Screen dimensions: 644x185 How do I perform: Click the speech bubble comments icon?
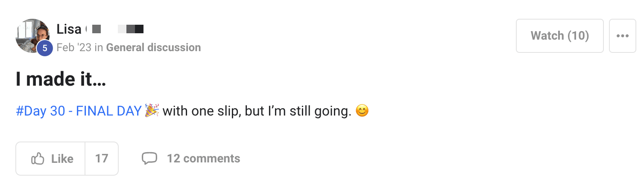149,159
